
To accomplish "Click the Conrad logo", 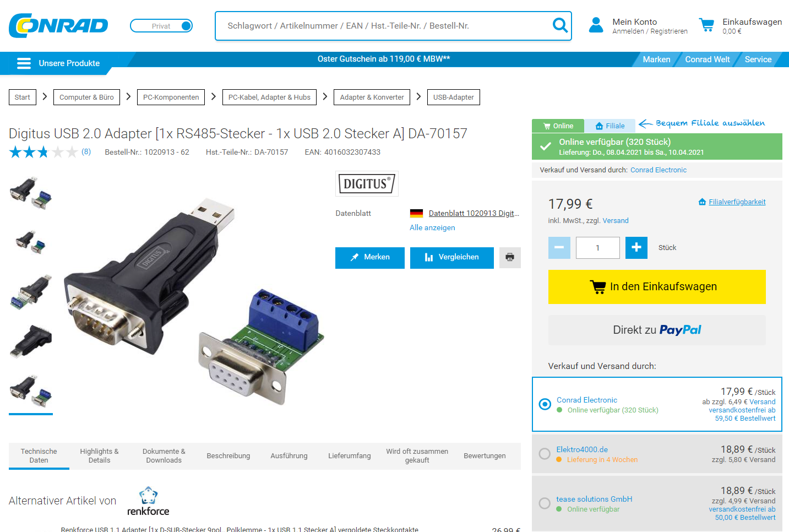I will [58, 25].
